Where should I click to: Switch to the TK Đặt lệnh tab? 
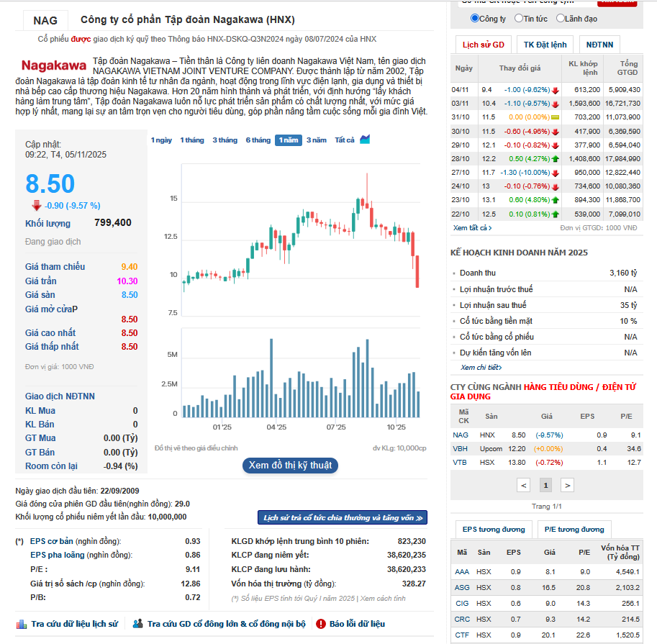click(545, 45)
